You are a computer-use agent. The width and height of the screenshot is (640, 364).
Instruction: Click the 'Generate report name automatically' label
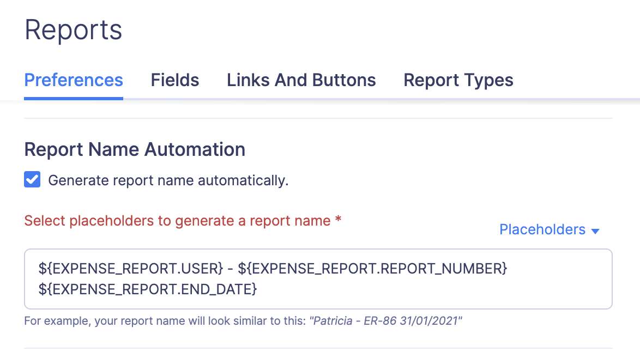point(168,180)
